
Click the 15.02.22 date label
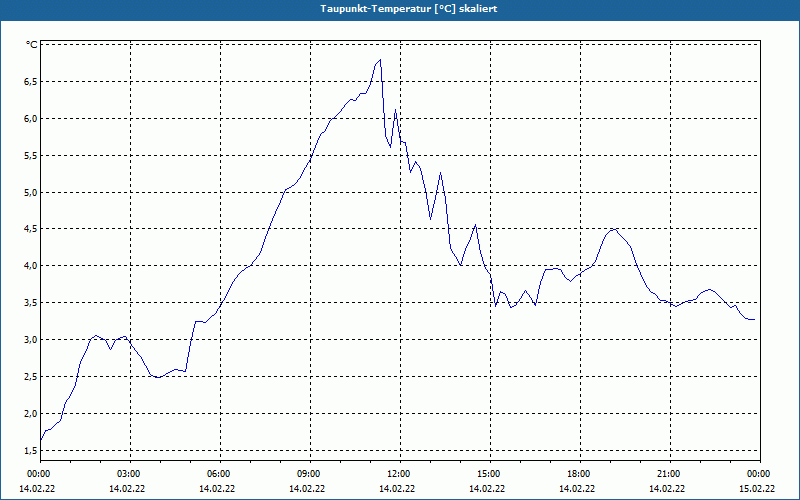pos(757,489)
